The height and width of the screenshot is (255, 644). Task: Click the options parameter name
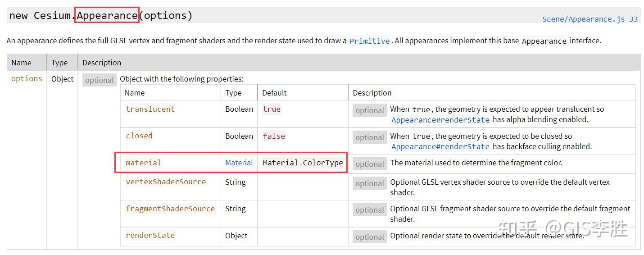click(x=27, y=79)
